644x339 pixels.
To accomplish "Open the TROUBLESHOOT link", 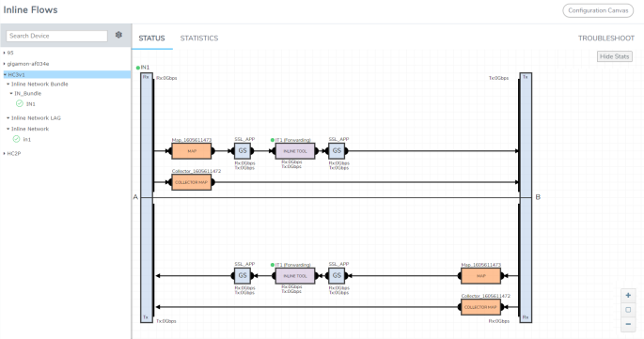I will (606, 39).
